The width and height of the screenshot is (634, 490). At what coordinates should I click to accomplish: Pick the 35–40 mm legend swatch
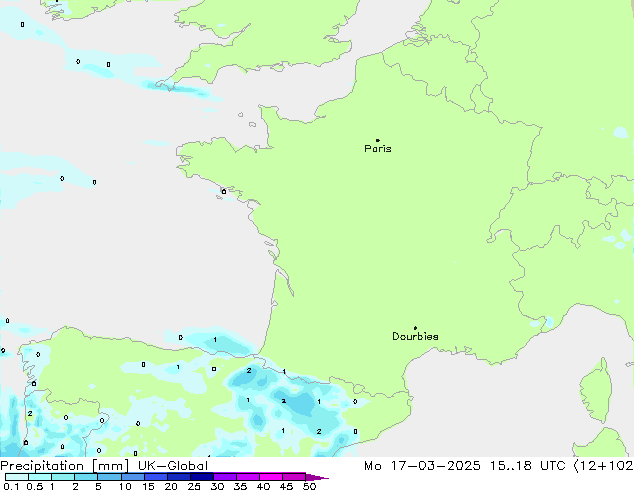click(x=248, y=477)
